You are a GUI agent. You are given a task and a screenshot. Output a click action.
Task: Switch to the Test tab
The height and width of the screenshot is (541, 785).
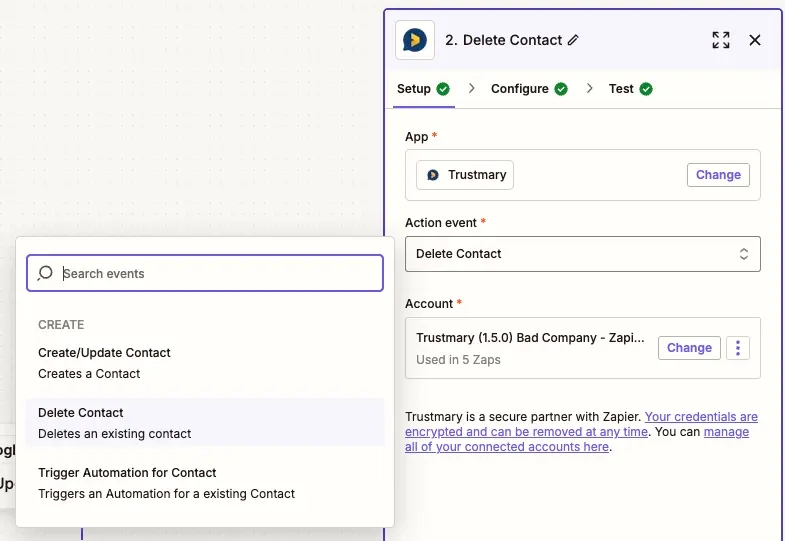coord(621,89)
